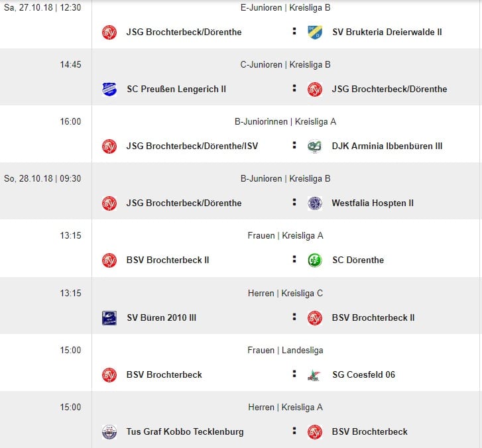Click DJK Arminia Ibbenbüren III crest icon
Viewport: 482px width, 448px height.
pyautogui.click(x=315, y=146)
